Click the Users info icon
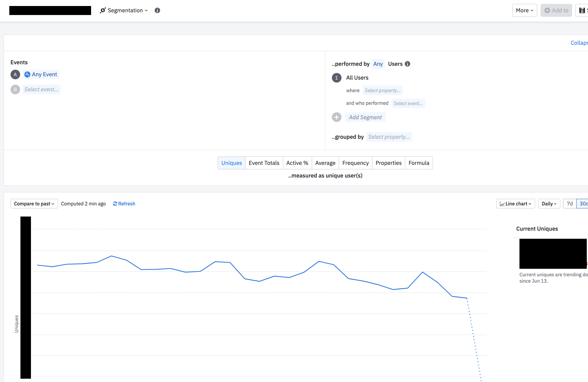 click(x=407, y=64)
